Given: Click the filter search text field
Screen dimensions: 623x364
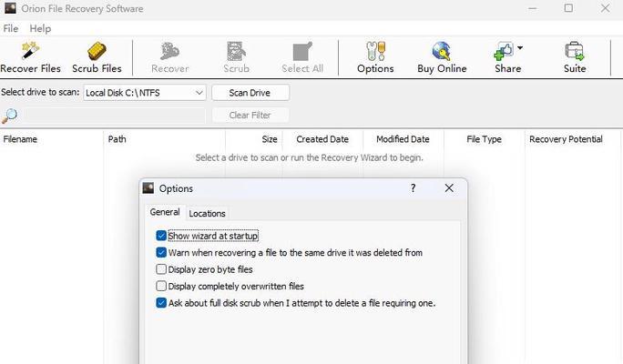Looking at the screenshot, I should (114, 116).
